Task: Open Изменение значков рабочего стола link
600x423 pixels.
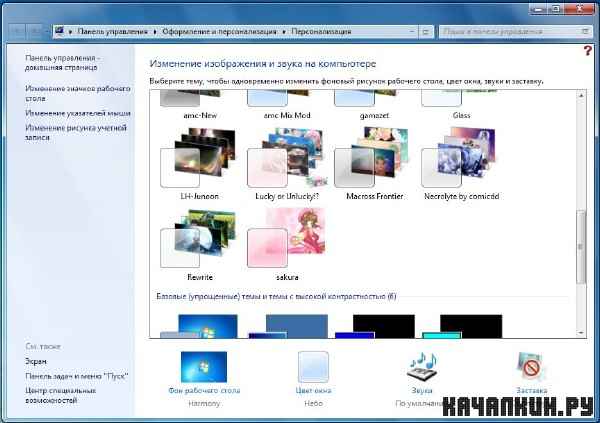Action: click(x=78, y=93)
